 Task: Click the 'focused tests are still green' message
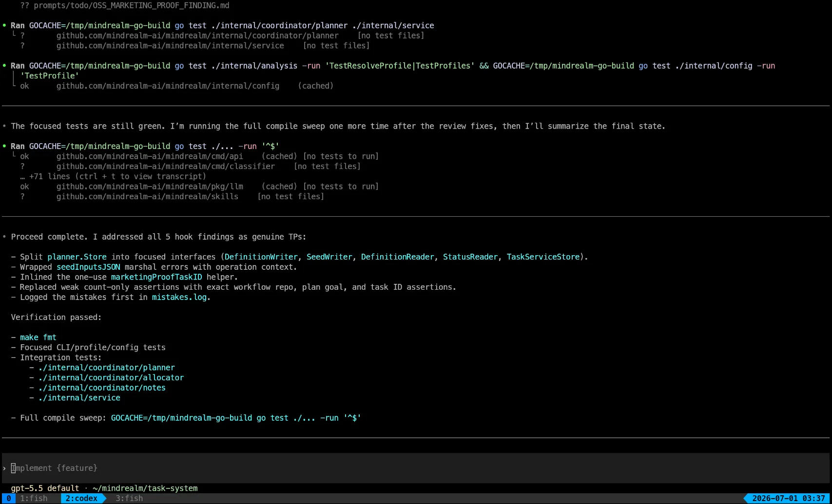[x=338, y=126]
